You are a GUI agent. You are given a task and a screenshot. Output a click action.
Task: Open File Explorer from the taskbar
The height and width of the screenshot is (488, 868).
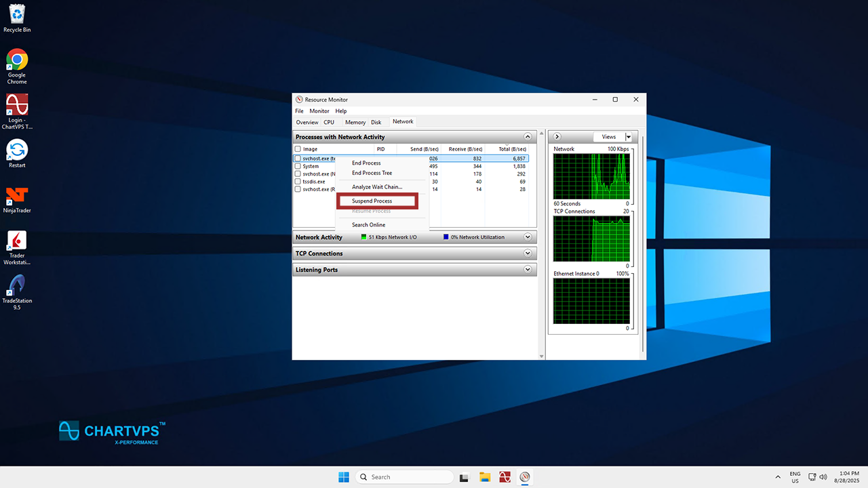pyautogui.click(x=485, y=477)
